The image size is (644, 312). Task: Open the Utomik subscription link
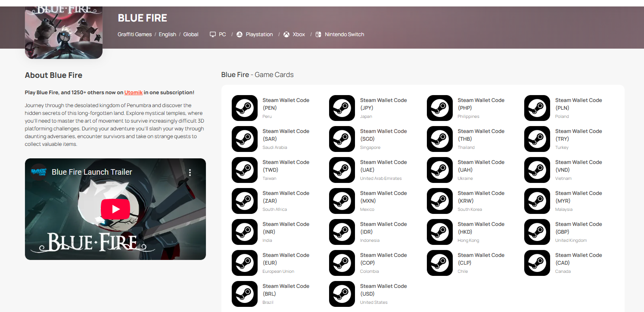point(133,93)
